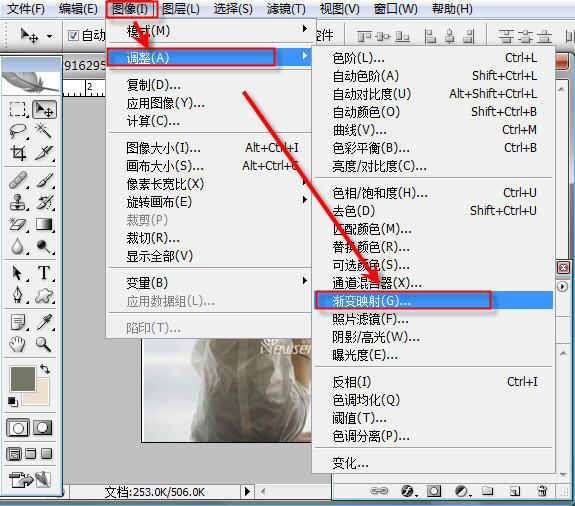The image size is (575, 506).
Task: Select the Custom Shape tool
Action: 44,295
